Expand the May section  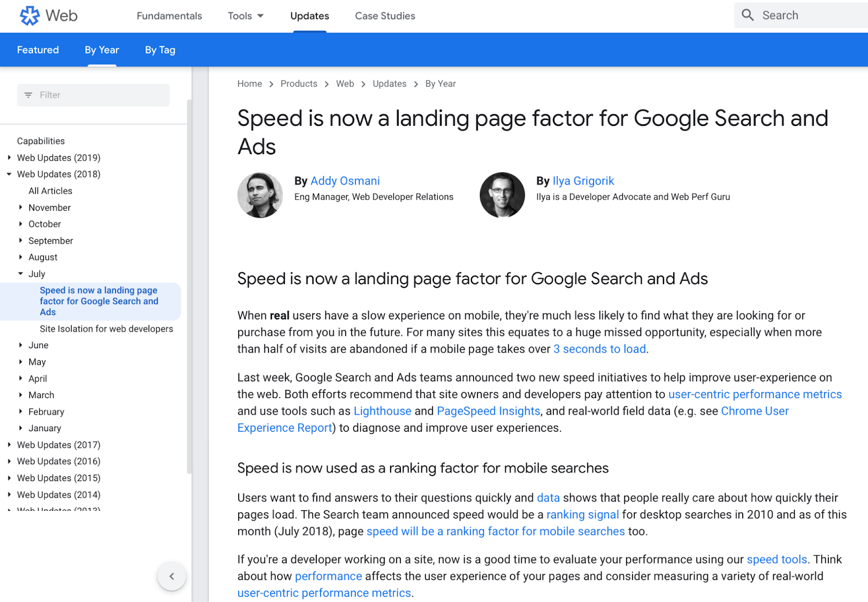21,362
